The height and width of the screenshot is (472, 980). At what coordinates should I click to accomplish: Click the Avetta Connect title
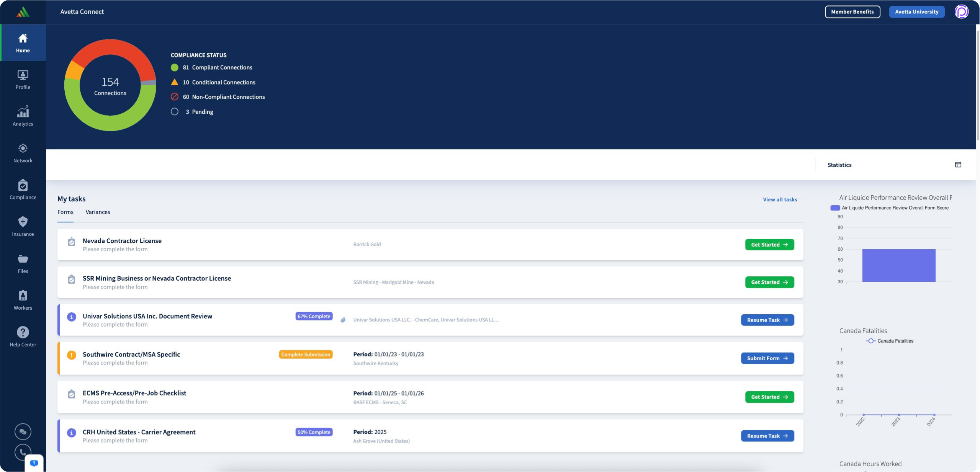point(82,12)
